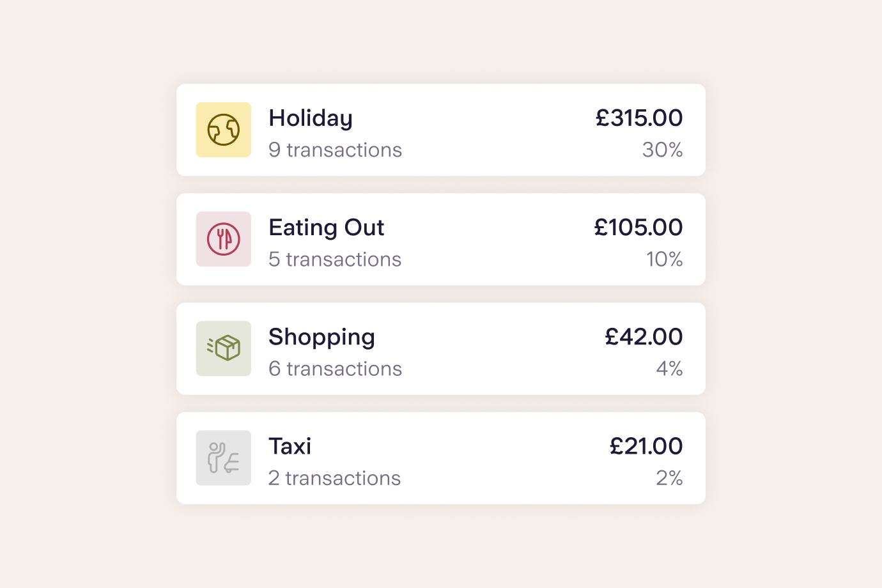Open the Holiday category card
The height and width of the screenshot is (588, 882).
[x=441, y=130]
